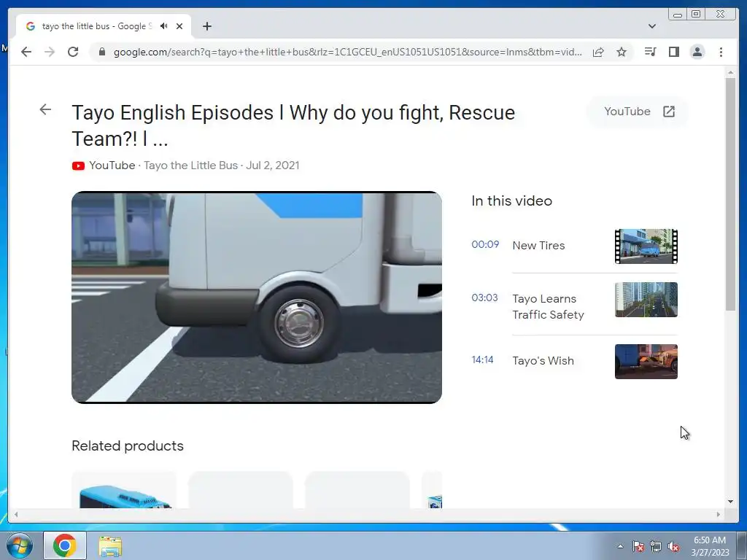Bookmark this page with the star icon
Image resolution: width=747 pixels, height=560 pixels.
(x=622, y=52)
